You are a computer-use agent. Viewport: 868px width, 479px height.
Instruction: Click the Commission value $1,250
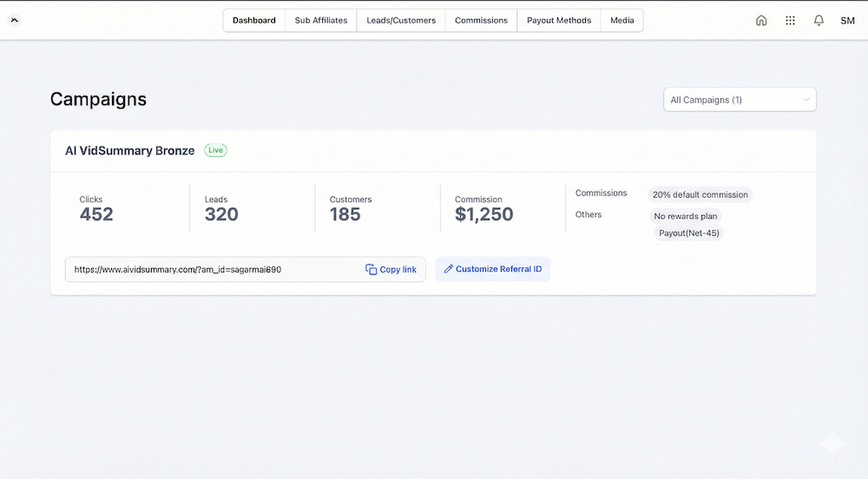click(x=483, y=214)
